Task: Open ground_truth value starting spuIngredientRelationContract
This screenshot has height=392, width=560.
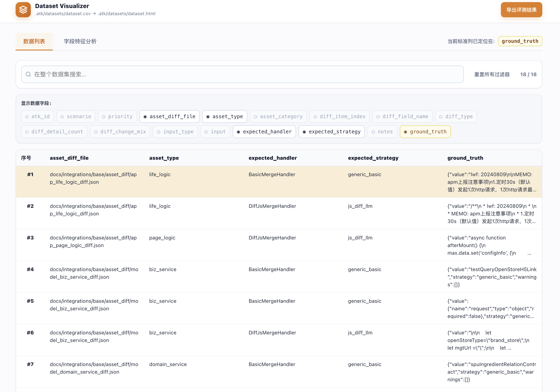Action: click(x=492, y=372)
